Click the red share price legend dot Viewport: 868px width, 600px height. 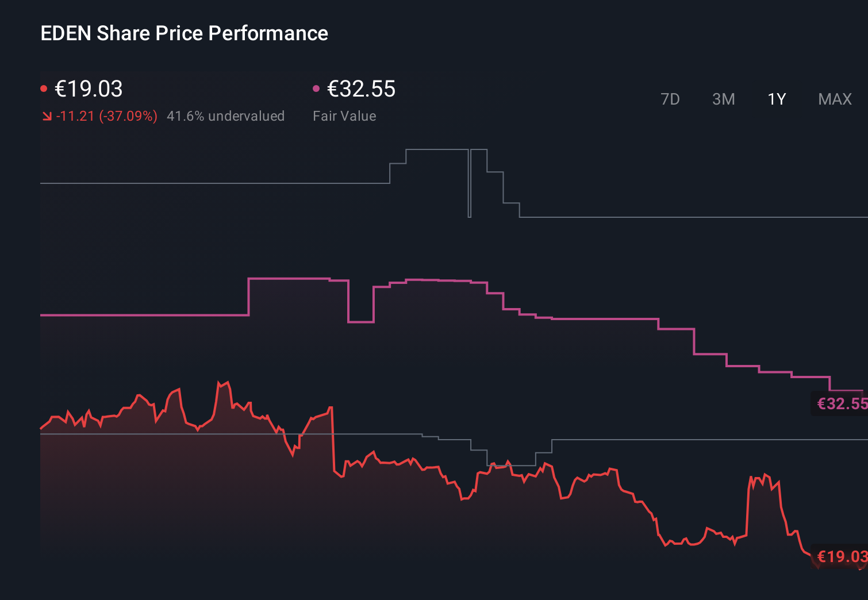click(44, 88)
